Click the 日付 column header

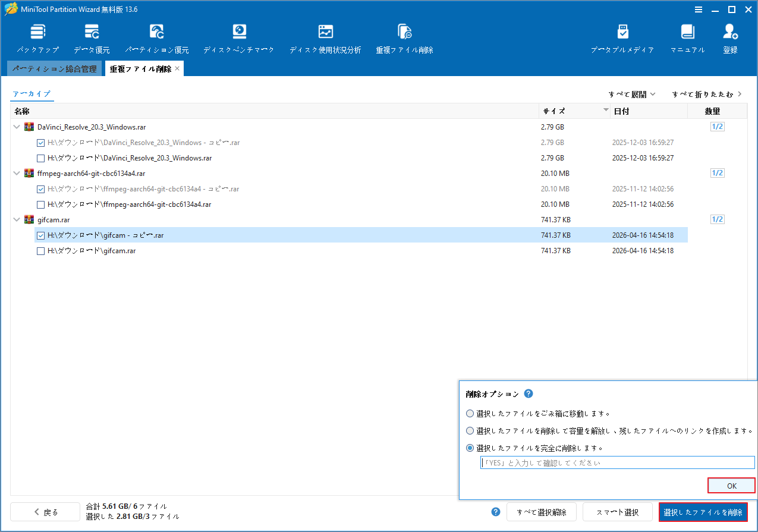(x=649, y=111)
